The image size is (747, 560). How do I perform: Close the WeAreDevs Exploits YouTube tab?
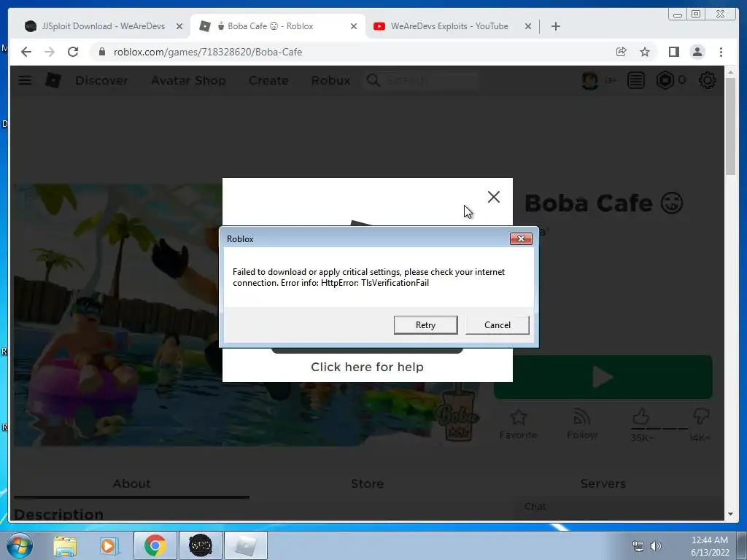pos(528,26)
